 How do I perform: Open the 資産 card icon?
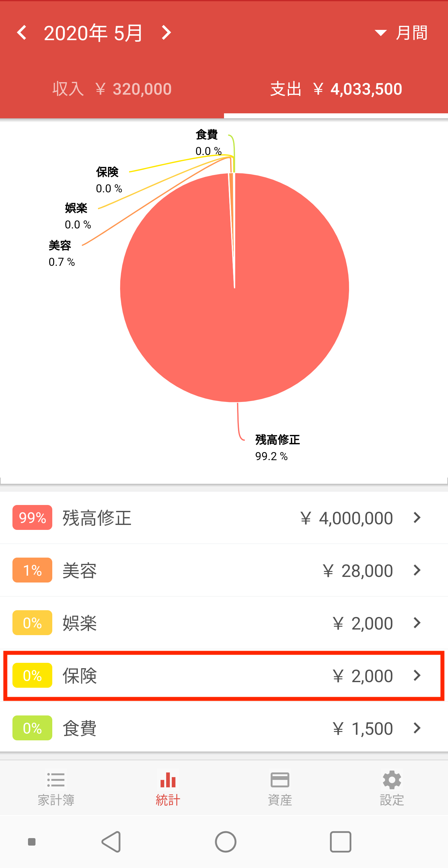(280, 780)
